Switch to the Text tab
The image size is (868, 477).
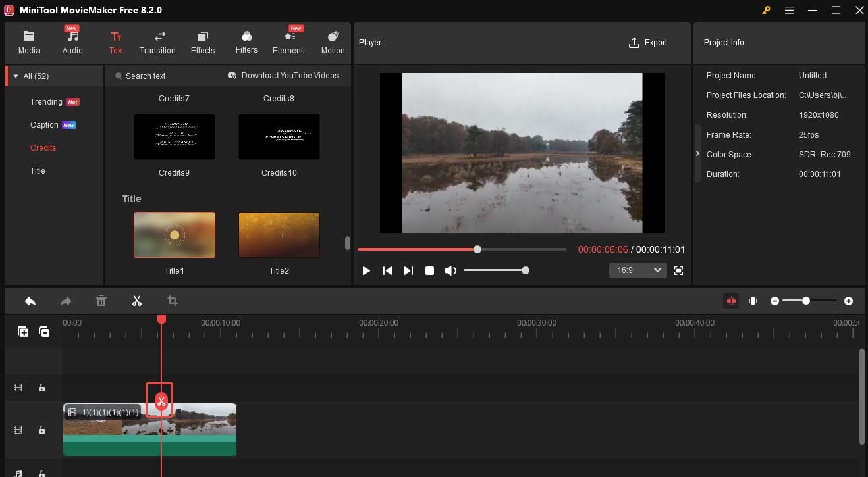click(x=116, y=42)
